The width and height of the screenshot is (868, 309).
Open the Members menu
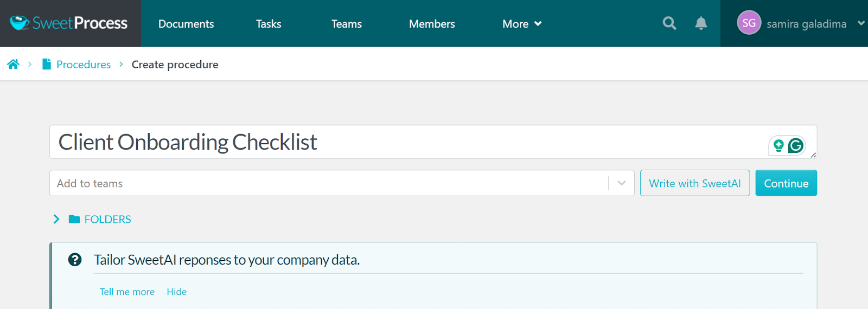[x=432, y=24]
